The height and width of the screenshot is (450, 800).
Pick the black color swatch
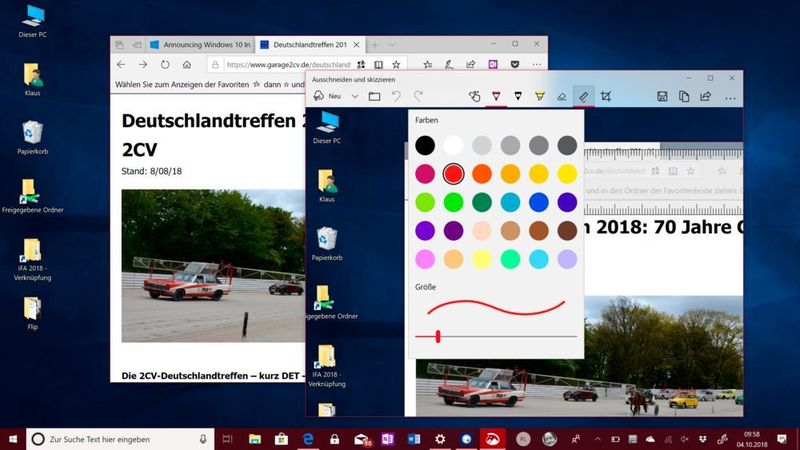(x=424, y=145)
